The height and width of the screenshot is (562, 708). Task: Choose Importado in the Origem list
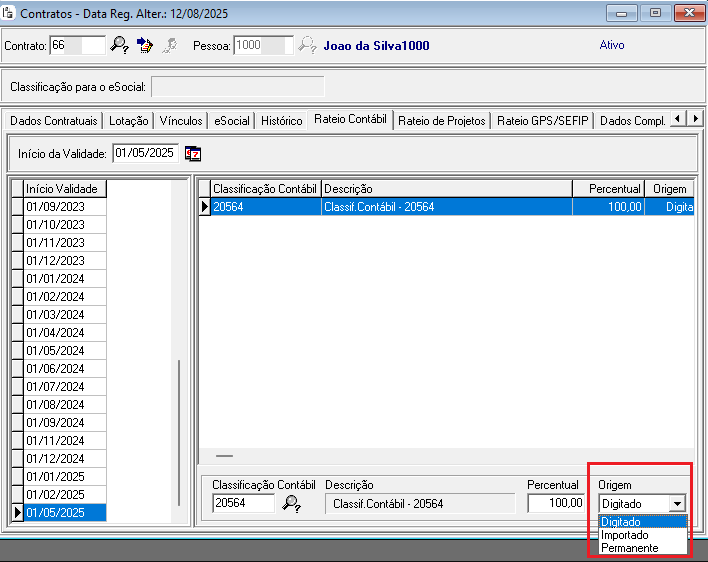pos(625,535)
